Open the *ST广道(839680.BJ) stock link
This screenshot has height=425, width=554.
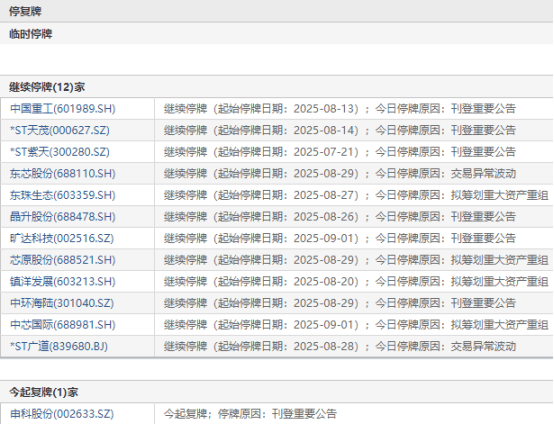(59, 346)
